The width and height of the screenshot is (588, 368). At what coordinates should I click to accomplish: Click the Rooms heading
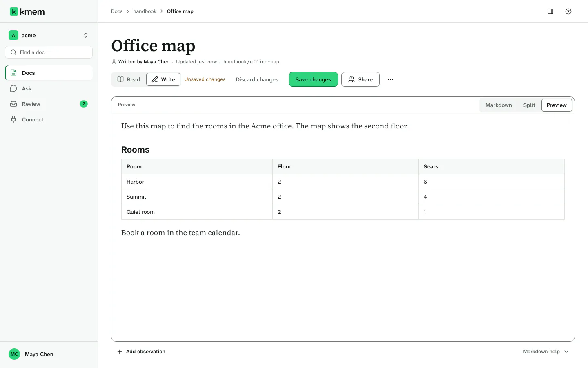[135, 150]
